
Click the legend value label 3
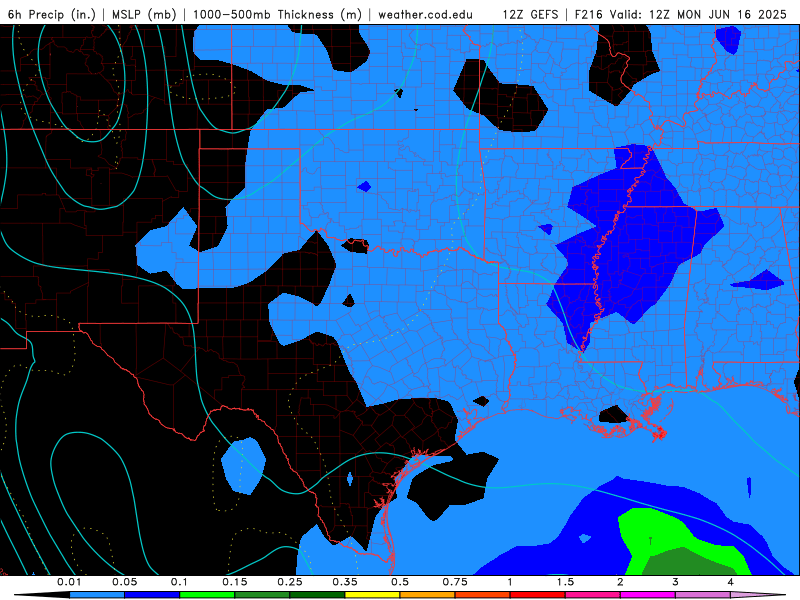click(675, 582)
